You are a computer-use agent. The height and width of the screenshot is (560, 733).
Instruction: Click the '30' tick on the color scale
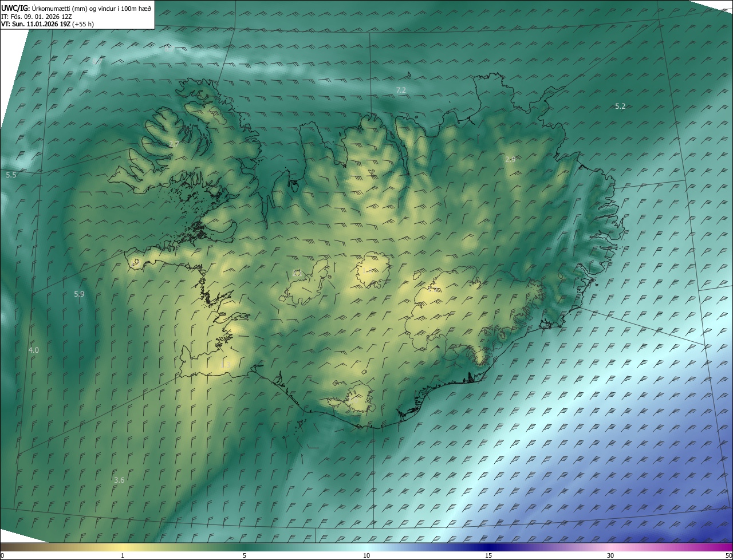click(610, 555)
